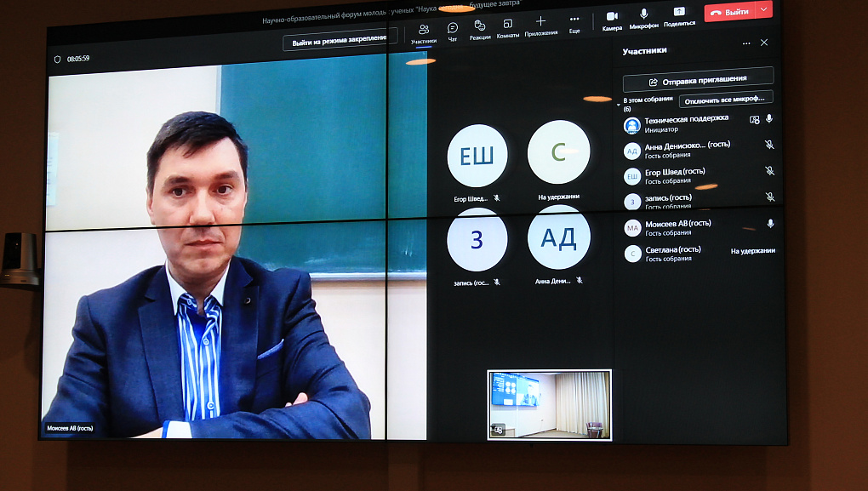The image size is (868, 491).
Task: Open the Реакции reactions menu
Action: pos(480,28)
